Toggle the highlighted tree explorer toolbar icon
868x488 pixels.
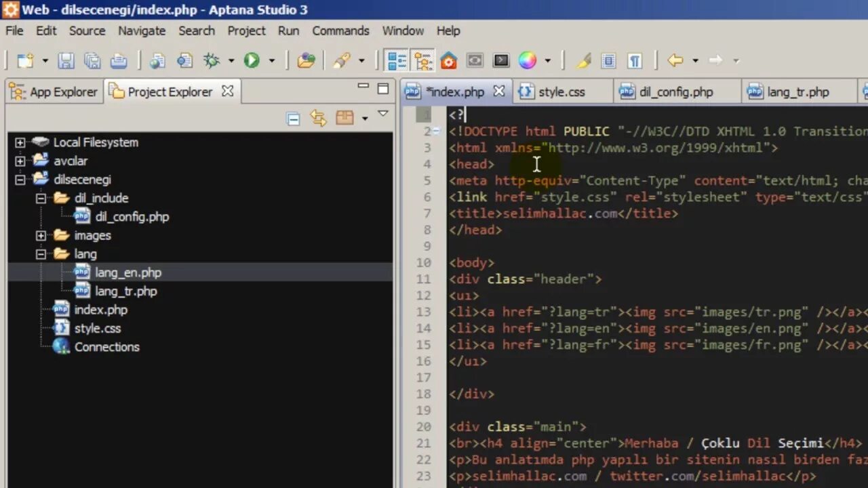coord(423,60)
